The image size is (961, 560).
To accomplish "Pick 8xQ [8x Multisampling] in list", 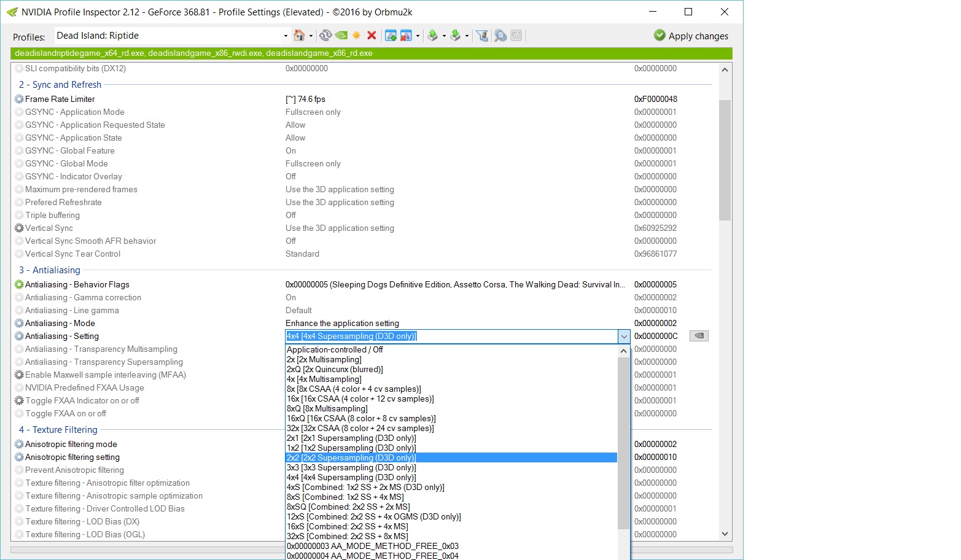I will (x=451, y=408).
